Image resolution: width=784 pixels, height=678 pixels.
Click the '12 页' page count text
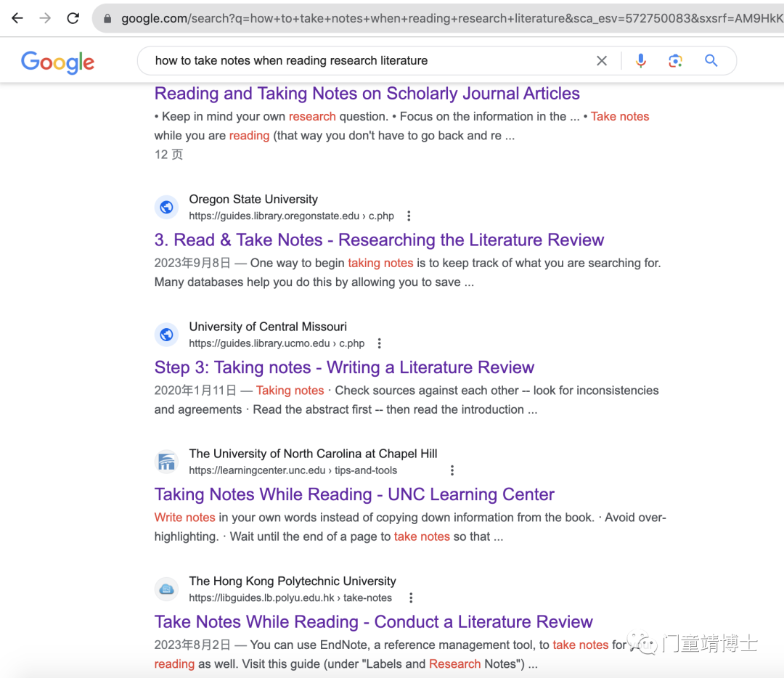point(168,155)
